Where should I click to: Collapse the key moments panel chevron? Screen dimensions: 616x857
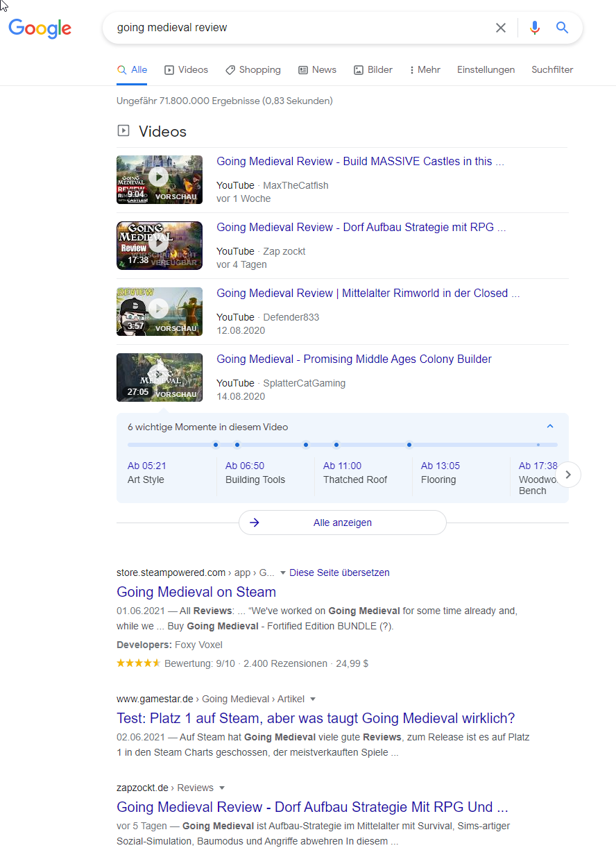click(550, 427)
